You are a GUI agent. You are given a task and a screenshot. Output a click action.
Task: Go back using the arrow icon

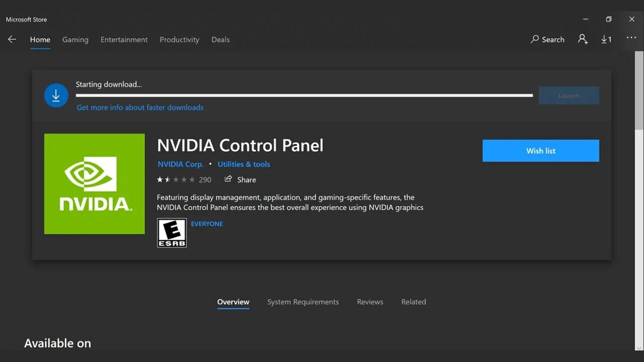click(x=12, y=39)
